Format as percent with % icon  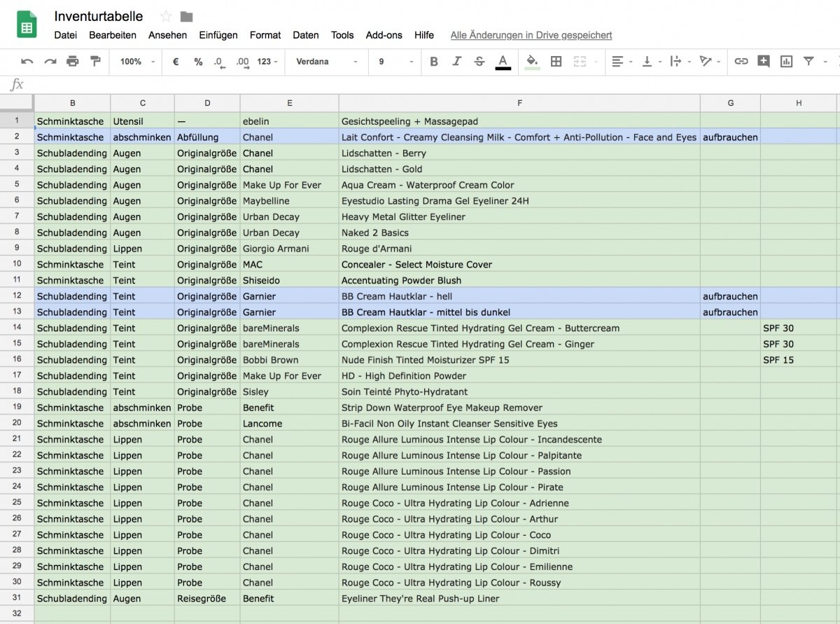198,62
